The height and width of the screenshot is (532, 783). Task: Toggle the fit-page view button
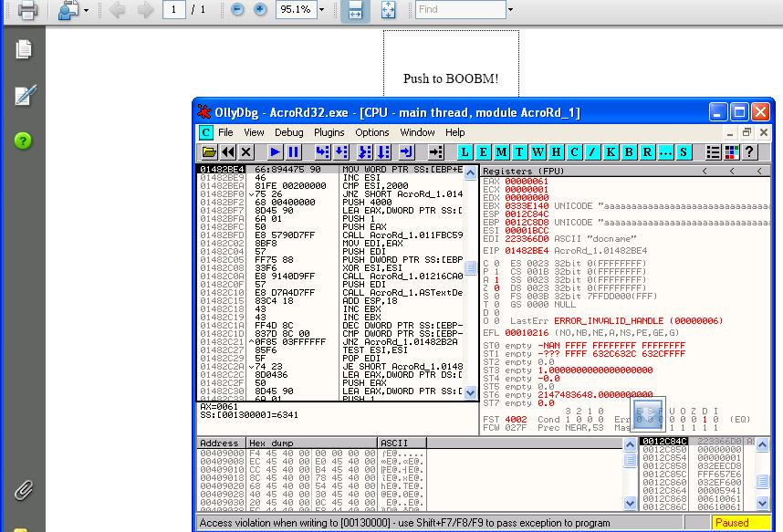coord(388,10)
